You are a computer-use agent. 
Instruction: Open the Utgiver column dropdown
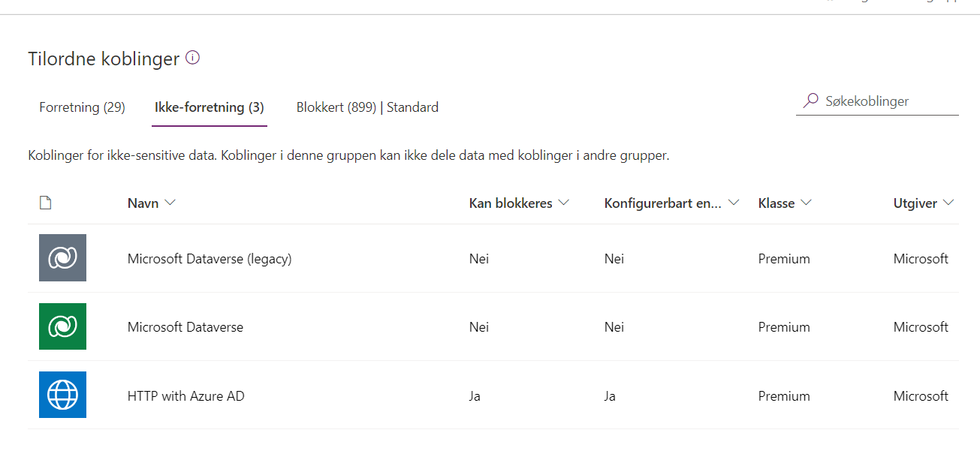pyautogui.click(x=949, y=203)
